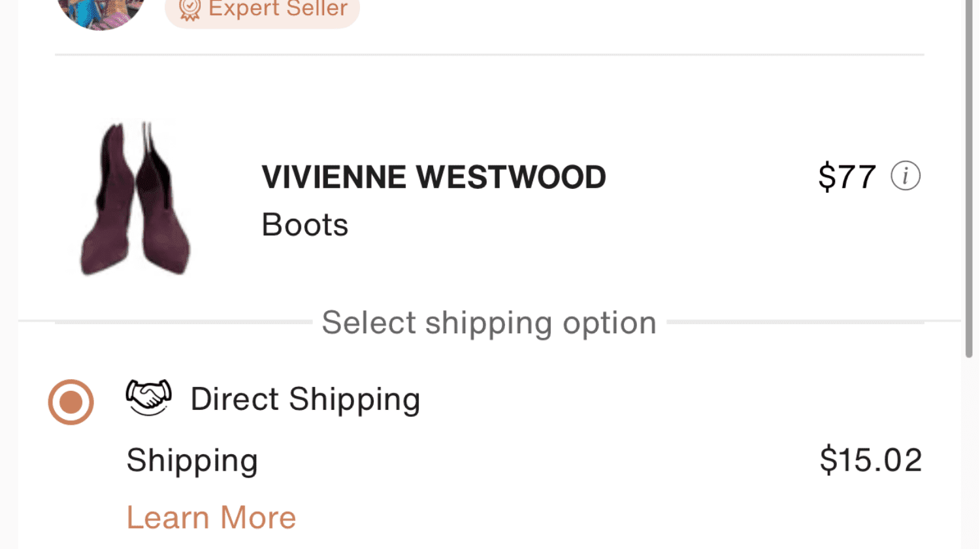The width and height of the screenshot is (980, 549).
Task: Click the $15.02 shipping cost amount
Action: pos(870,459)
